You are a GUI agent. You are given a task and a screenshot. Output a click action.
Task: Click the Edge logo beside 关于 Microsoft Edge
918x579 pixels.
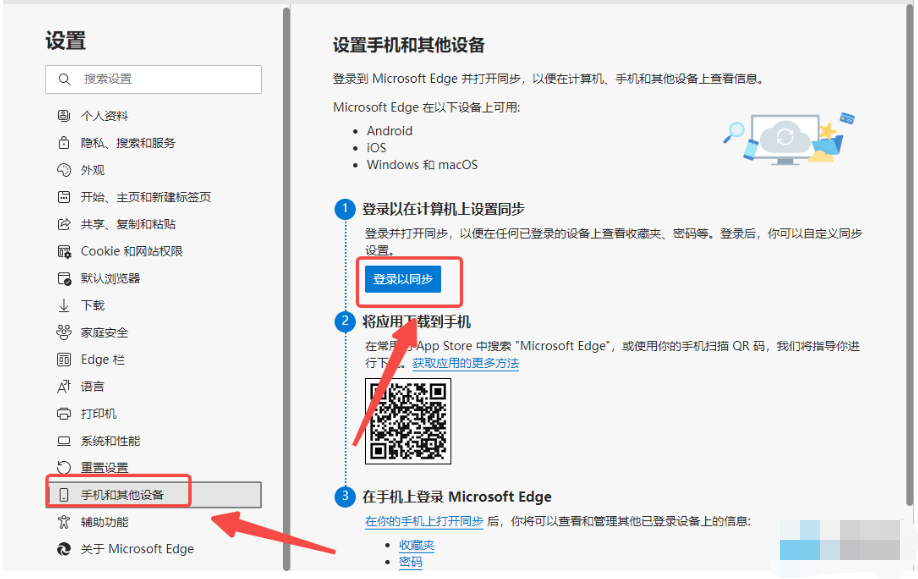tap(64, 549)
